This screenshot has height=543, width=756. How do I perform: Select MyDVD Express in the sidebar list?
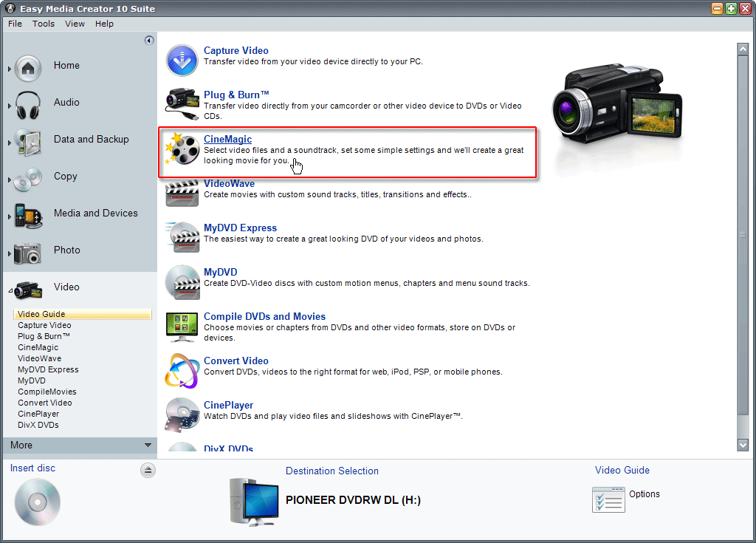tap(48, 369)
